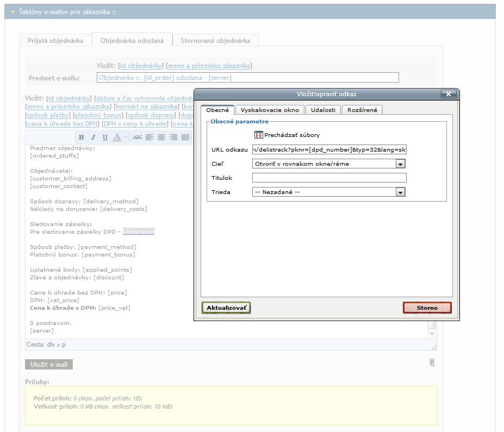Screen dimensions: 504x432
Task: Toggle underline formatting in the editor toolbar
Action: tap(105, 137)
